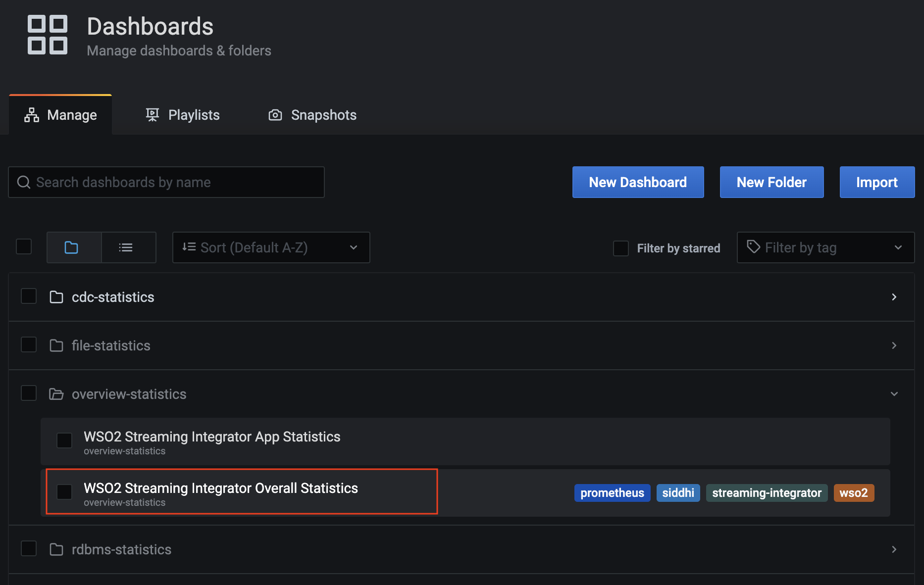Expand the file-statistics folder chevron
Viewport: 924px width, 585px height.
[894, 345]
